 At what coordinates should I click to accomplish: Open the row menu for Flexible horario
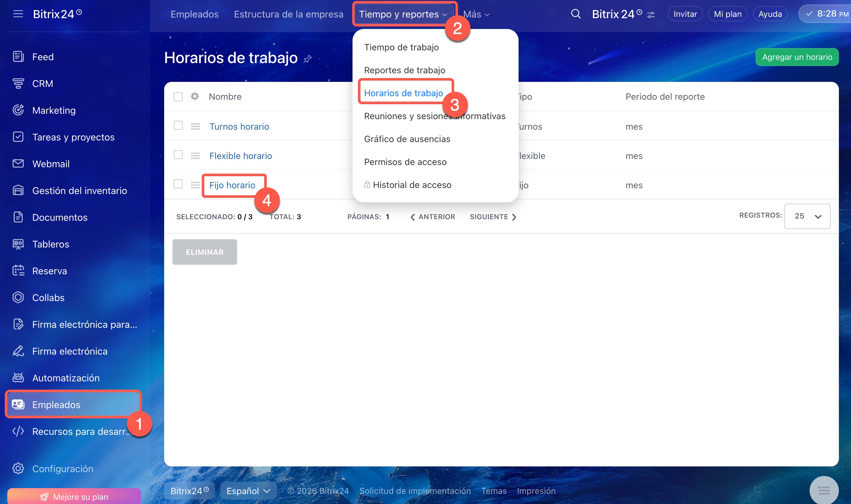(x=195, y=156)
